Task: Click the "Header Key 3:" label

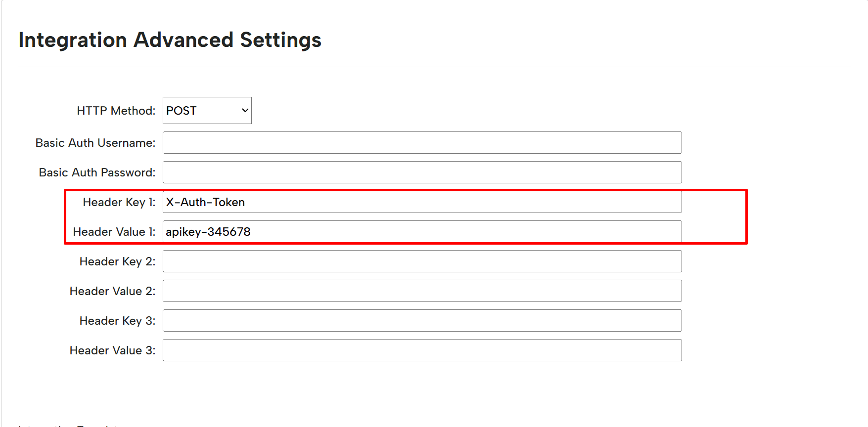Action: click(117, 321)
